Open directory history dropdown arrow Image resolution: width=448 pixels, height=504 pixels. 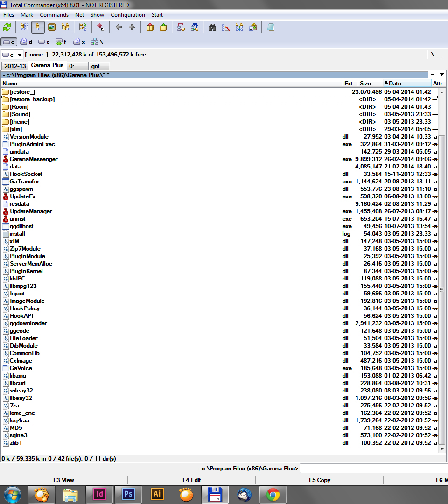click(x=442, y=75)
